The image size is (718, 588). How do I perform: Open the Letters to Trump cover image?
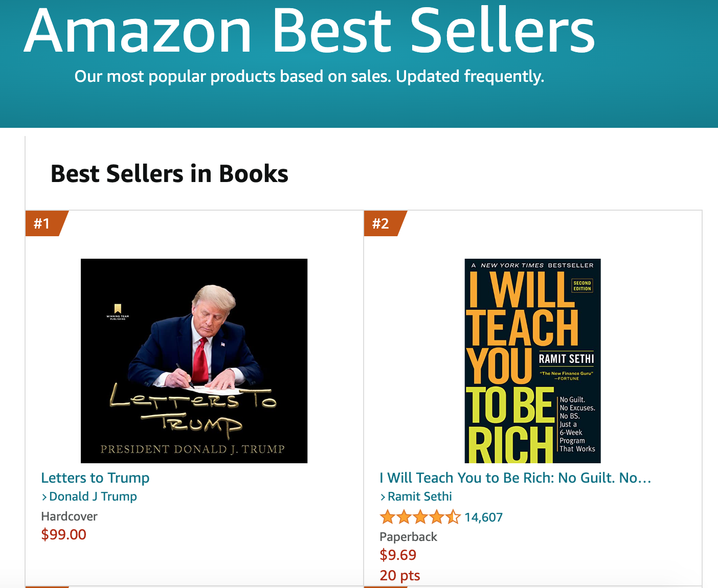[x=194, y=360]
